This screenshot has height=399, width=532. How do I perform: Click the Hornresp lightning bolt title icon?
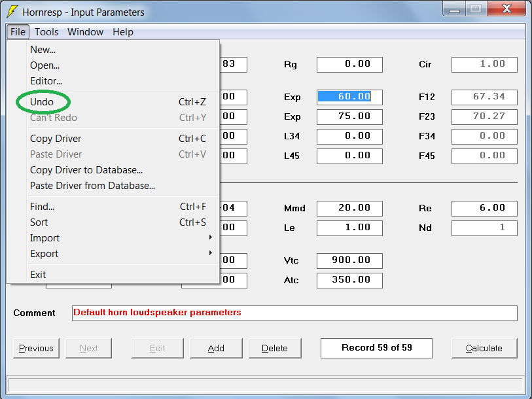[x=12, y=12]
